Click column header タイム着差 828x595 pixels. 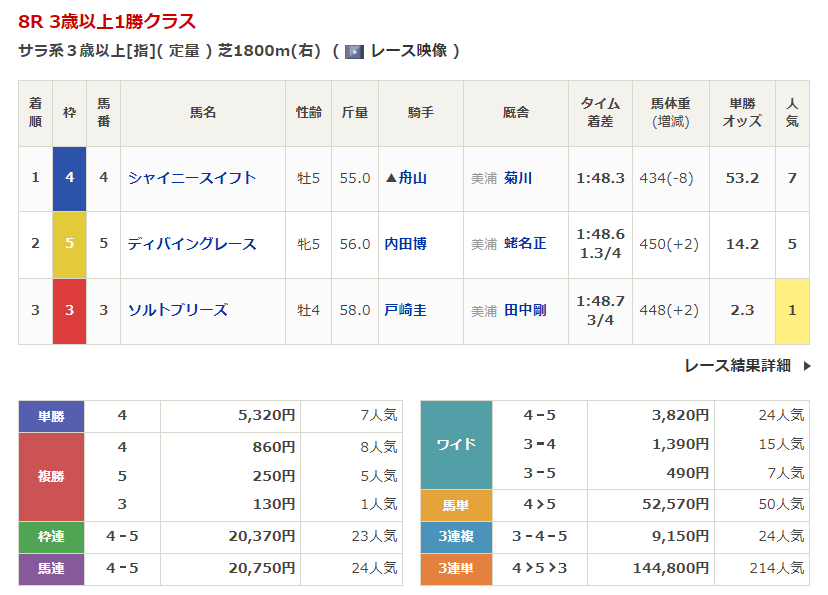click(600, 112)
